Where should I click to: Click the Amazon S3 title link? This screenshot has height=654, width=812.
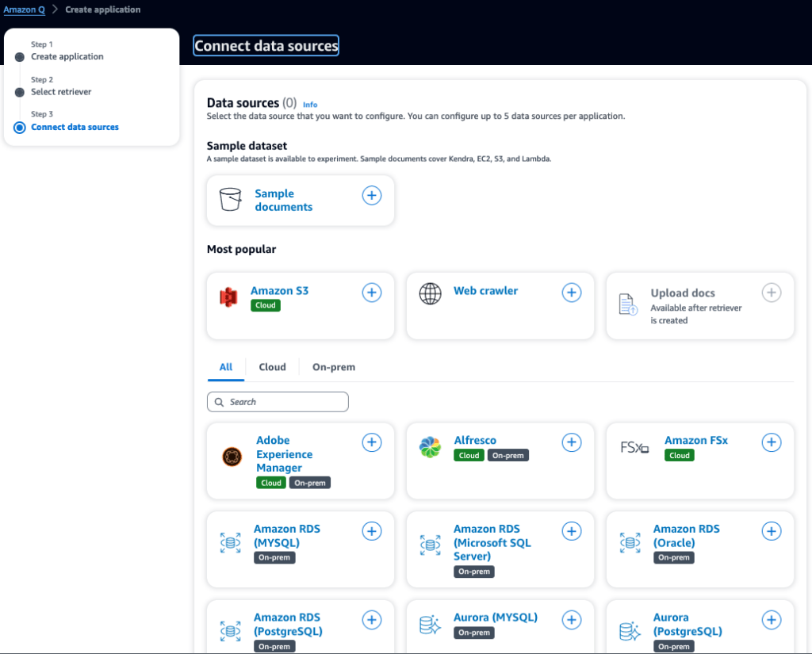(279, 291)
